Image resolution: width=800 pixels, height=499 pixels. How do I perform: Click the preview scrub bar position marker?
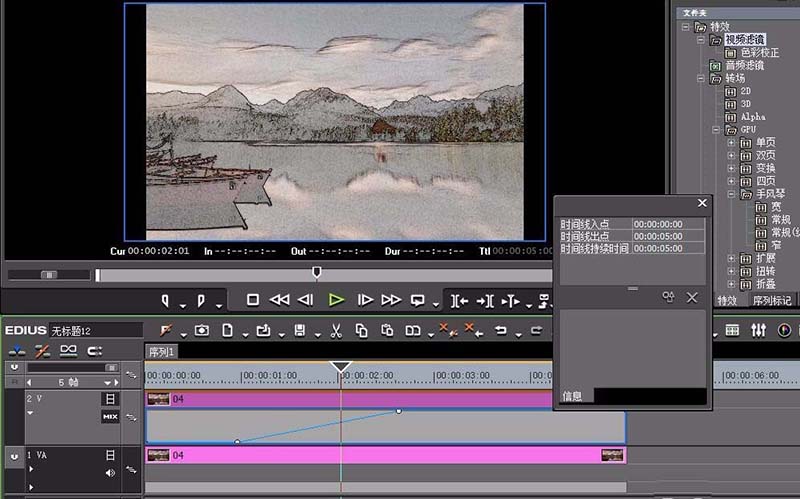316,272
